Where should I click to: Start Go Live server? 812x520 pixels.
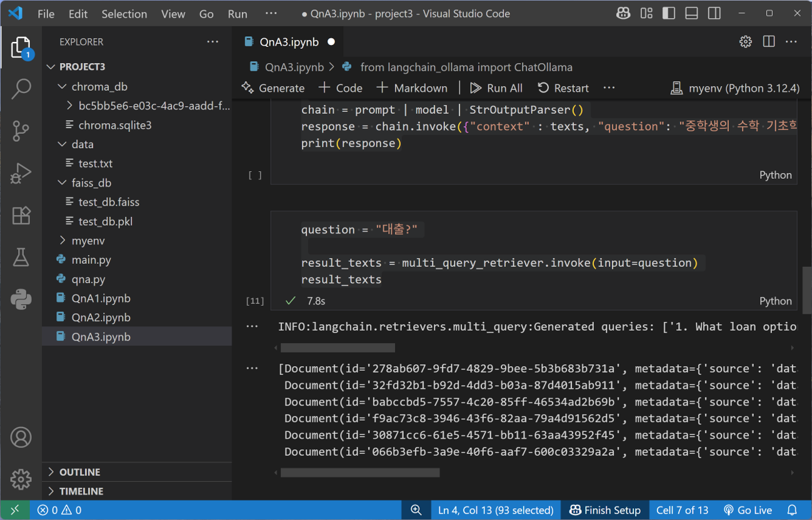tap(748, 510)
